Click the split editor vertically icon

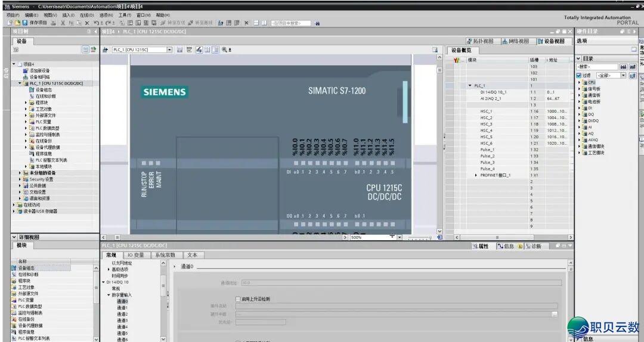coord(264,23)
